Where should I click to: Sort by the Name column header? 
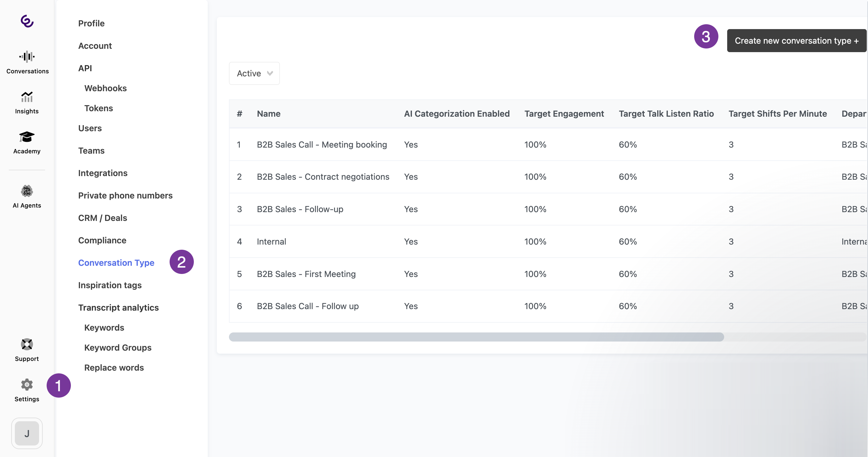click(x=269, y=114)
